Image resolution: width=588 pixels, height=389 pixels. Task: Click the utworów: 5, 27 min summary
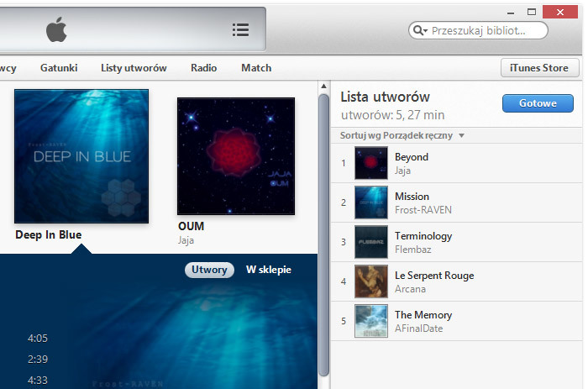tap(392, 115)
